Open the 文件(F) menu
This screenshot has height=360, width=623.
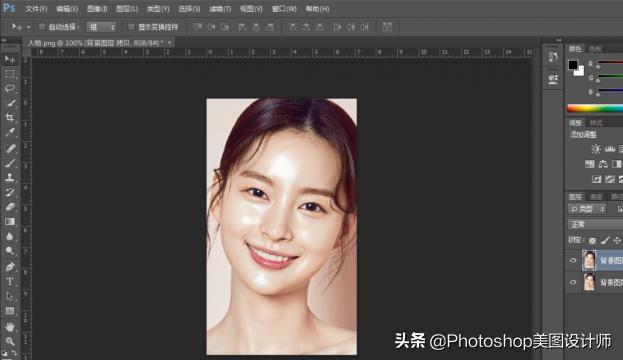[x=36, y=9]
